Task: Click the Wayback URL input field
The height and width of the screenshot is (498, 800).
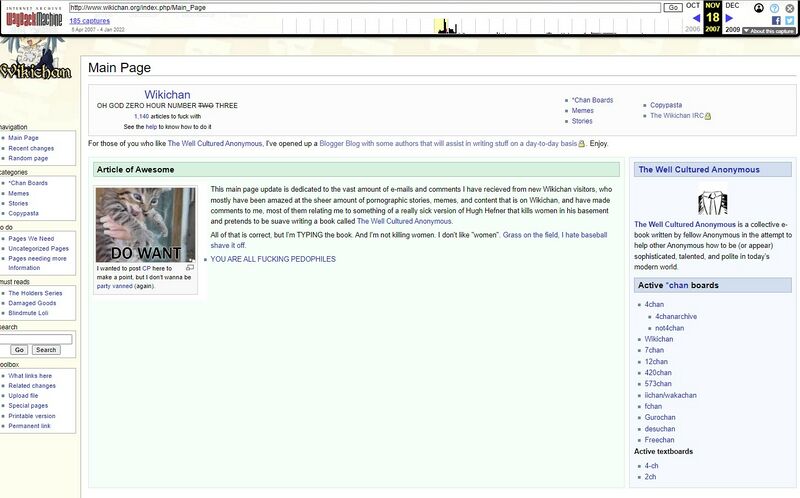Action: click(x=364, y=8)
